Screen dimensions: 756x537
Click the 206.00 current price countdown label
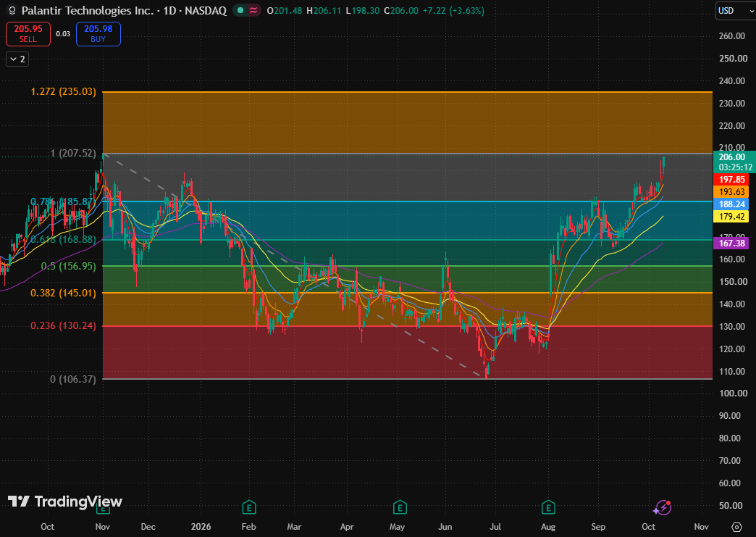(x=732, y=162)
